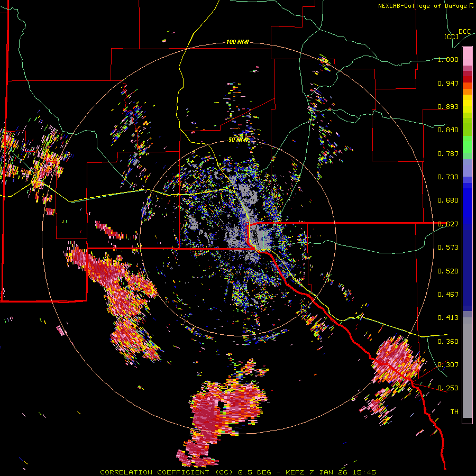Click the 0.307 color scale value

pyautogui.click(x=448, y=365)
